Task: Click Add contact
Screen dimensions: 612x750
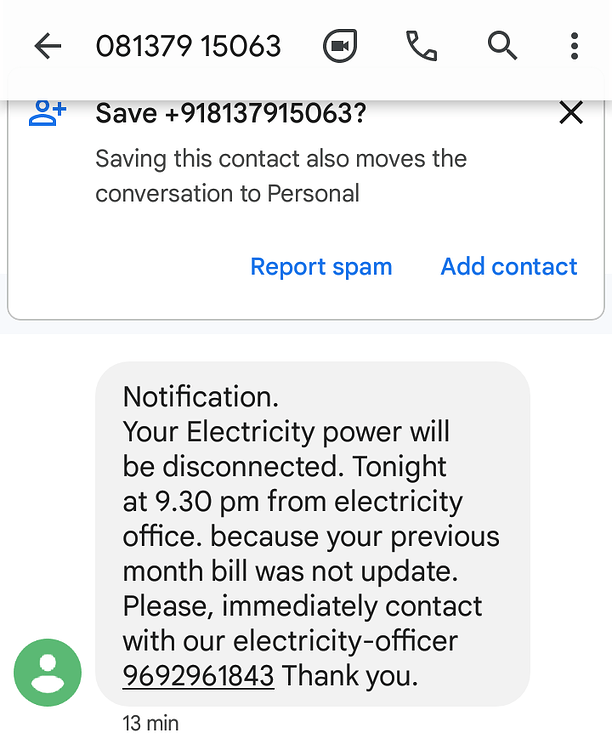Action: point(509,266)
